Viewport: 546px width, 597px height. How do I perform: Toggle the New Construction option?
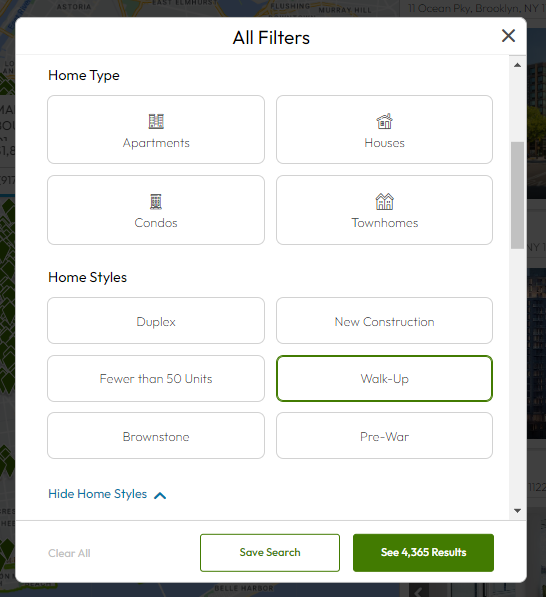384,321
